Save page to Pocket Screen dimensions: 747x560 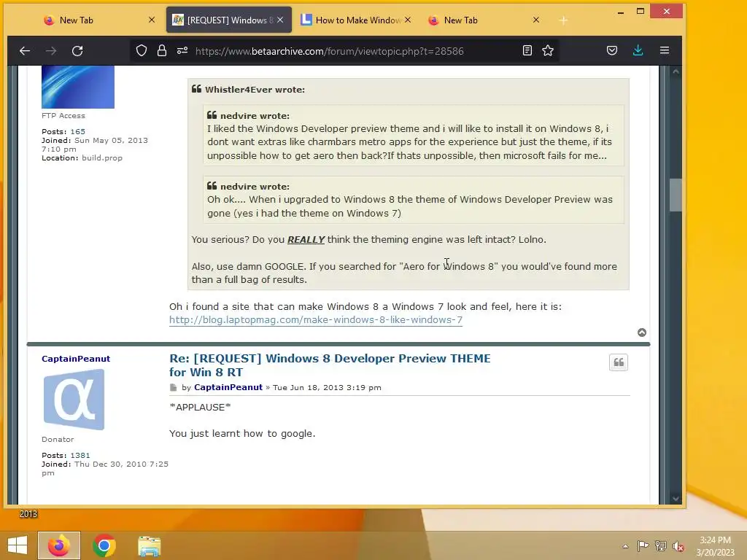(x=612, y=50)
